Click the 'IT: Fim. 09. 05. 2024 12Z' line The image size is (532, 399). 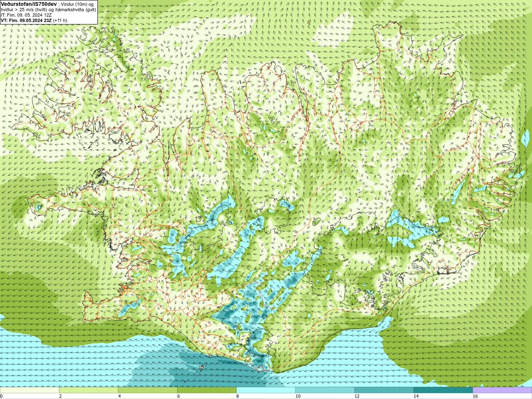tap(26, 15)
